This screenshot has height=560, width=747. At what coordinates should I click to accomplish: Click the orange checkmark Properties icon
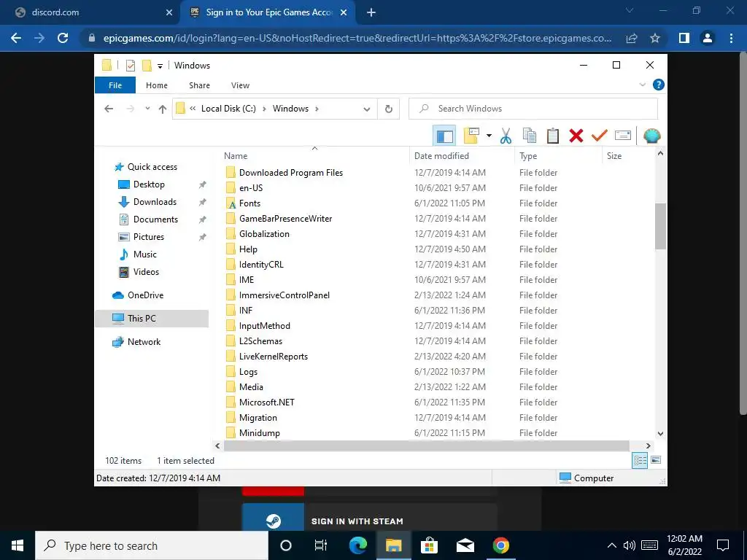tap(600, 136)
